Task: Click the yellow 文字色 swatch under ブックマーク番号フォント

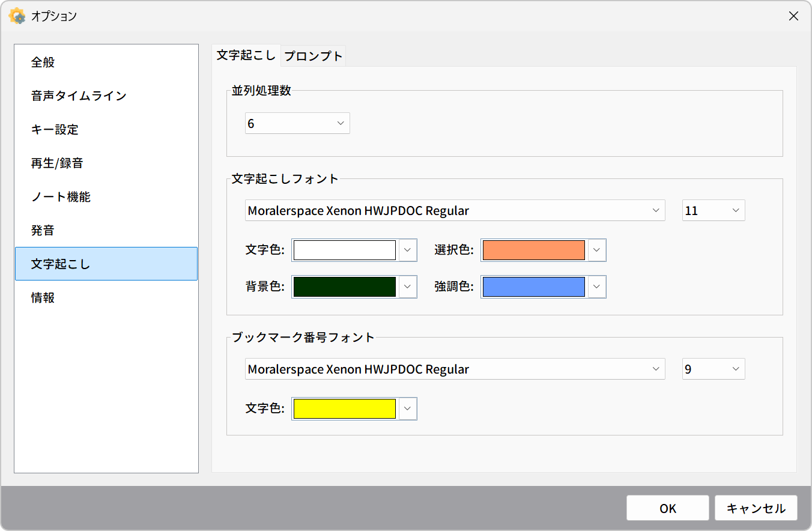Action: click(x=345, y=409)
